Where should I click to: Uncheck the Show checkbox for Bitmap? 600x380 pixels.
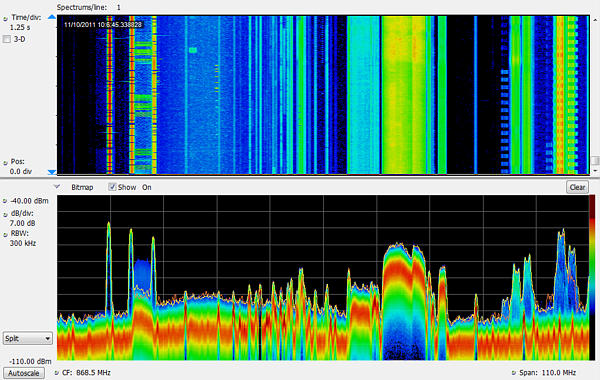112,187
